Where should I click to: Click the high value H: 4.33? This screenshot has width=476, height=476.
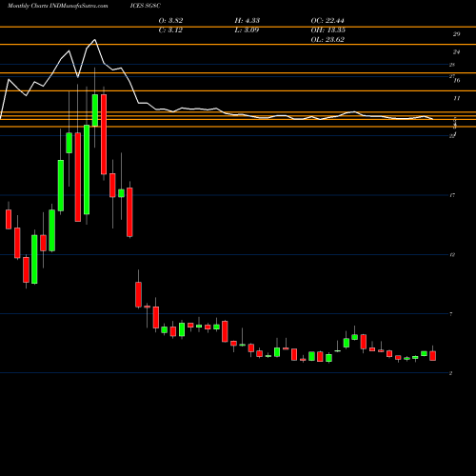[248, 21]
